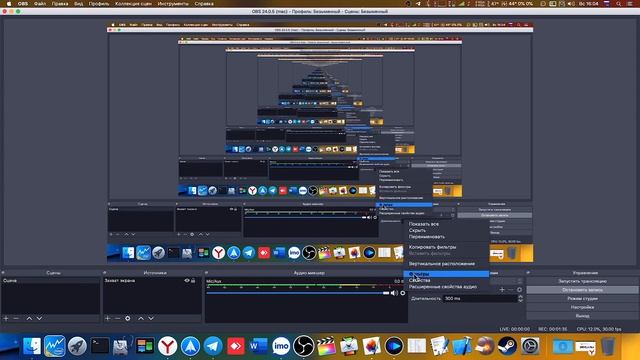Open Spotlight search in the menu bar
640x360 pixels.
point(619,4)
